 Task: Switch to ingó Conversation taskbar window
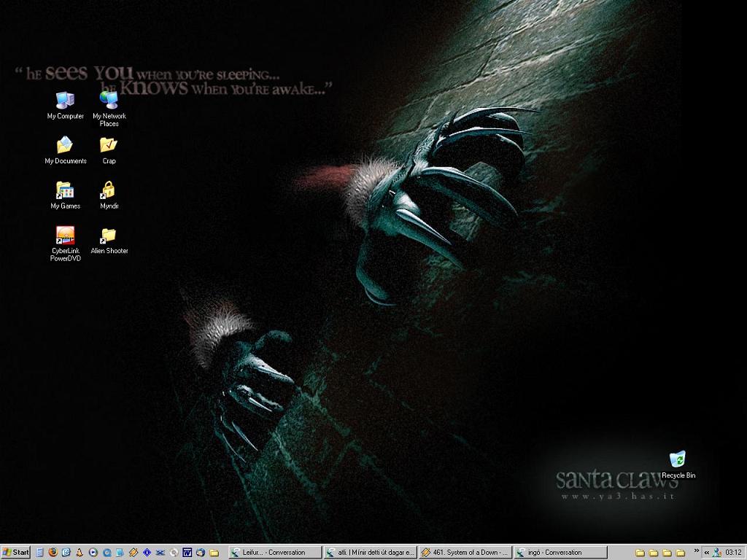pos(561,553)
